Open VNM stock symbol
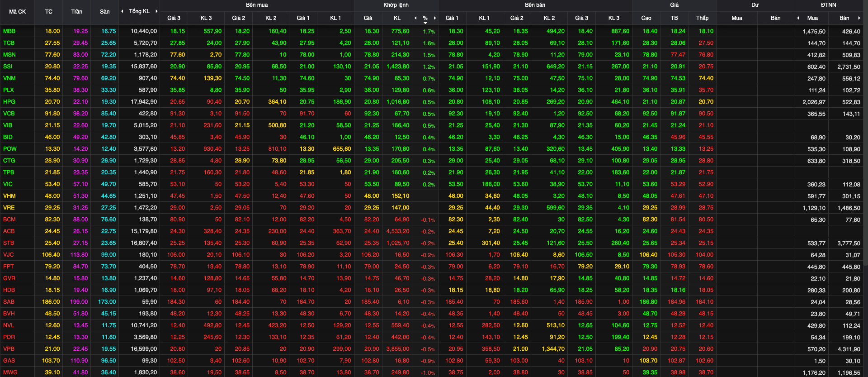This screenshot has height=377, width=868. pos(9,78)
